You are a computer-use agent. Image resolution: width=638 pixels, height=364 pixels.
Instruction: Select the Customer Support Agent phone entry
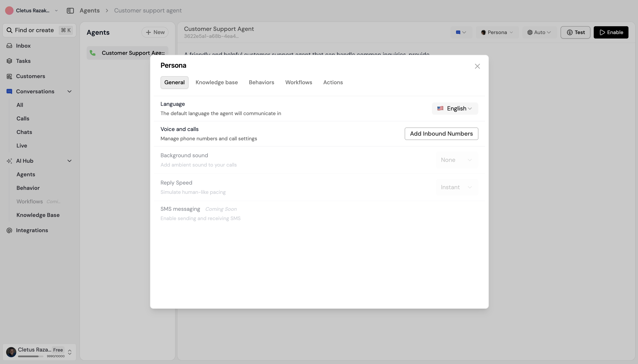click(128, 52)
